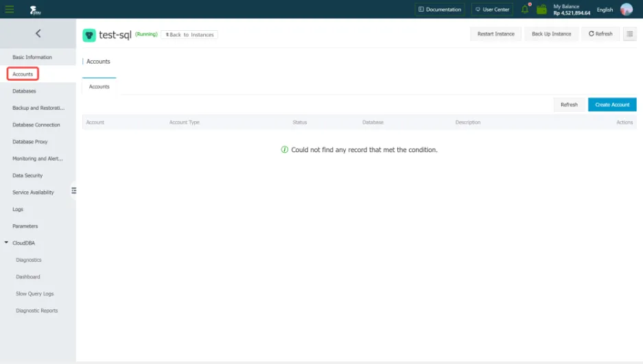The height and width of the screenshot is (364, 643).
Task: Open Service Availability in sidebar
Action: point(33,193)
